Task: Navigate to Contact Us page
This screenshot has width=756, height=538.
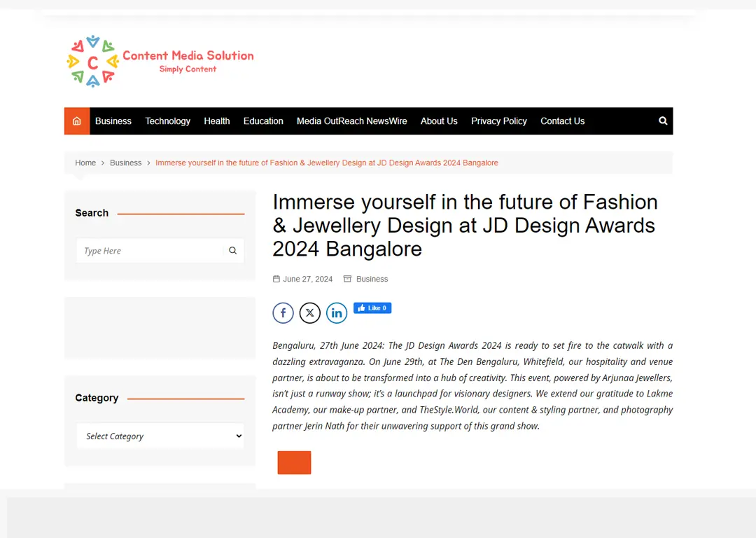Action: tap(562, 121)
